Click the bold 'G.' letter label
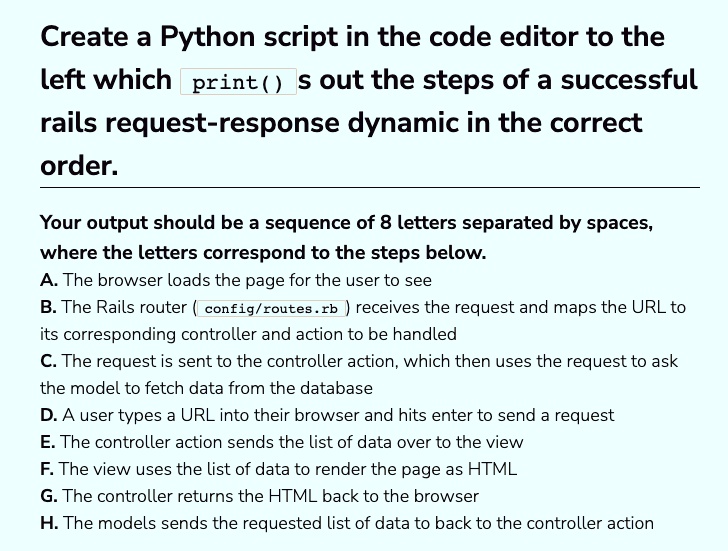The width and height of the screenshot is (728, 551). click(x=49, y=496)
